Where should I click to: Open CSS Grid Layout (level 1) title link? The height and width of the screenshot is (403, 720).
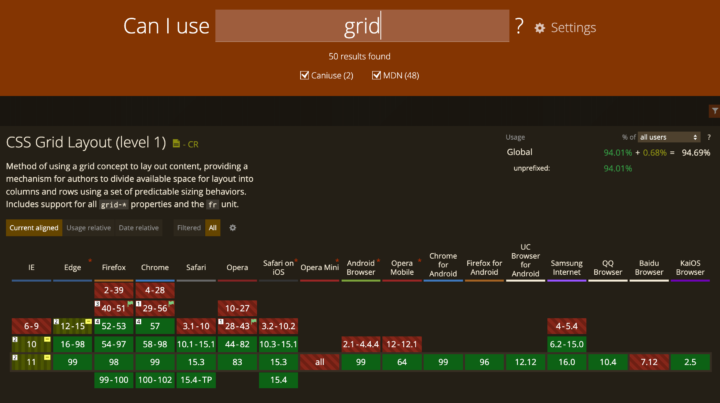click(x=86, y=142)
